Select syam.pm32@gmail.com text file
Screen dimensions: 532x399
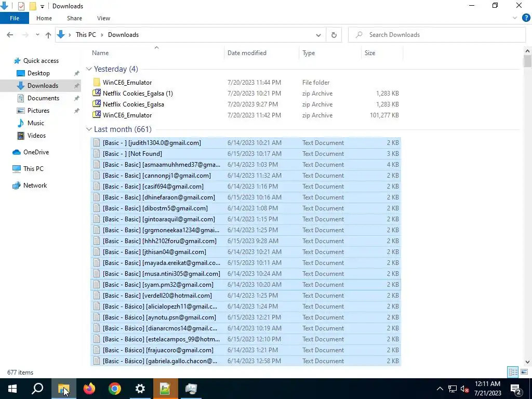click(246, 285)
